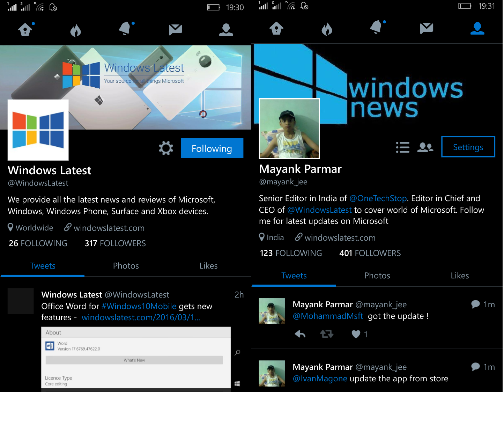Tap @WindowsLatest handle under profile name
Image resolution: width=504 pixels, height=447 pixels.
pyautogui.click(x=38, y=183)
